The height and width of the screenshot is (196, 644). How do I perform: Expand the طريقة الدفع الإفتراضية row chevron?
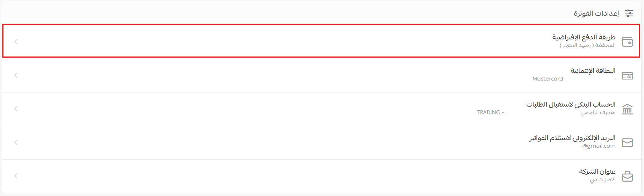tap(16, 41)
